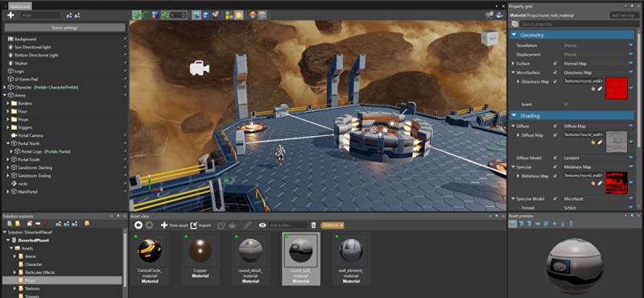Click the Import button
644x298 pixels.
(x=200, y=226)
